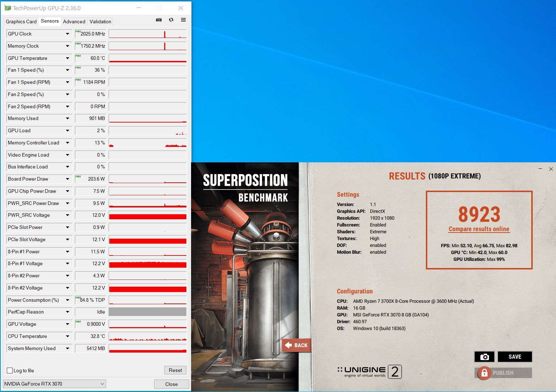Open NVIDIA GeForce RTX 3070 device selector

54,384
